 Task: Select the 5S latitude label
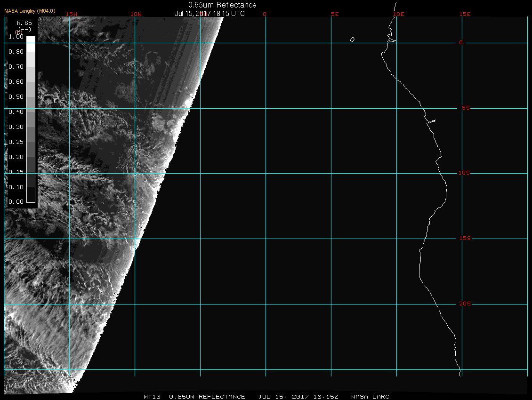click(x=466, y=108)
